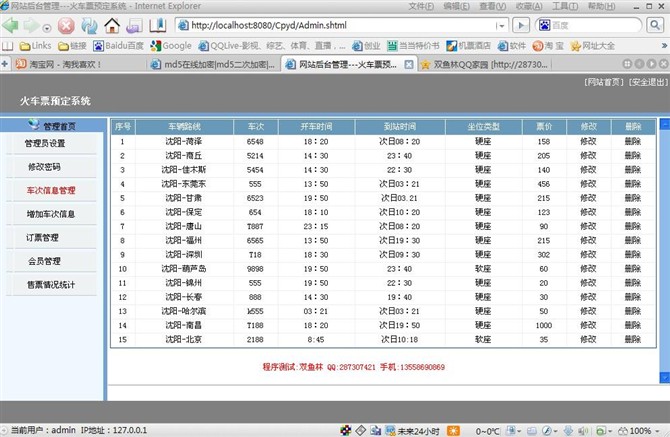Click the scrollbar up arrow of the table frame

tap(664, 124)
